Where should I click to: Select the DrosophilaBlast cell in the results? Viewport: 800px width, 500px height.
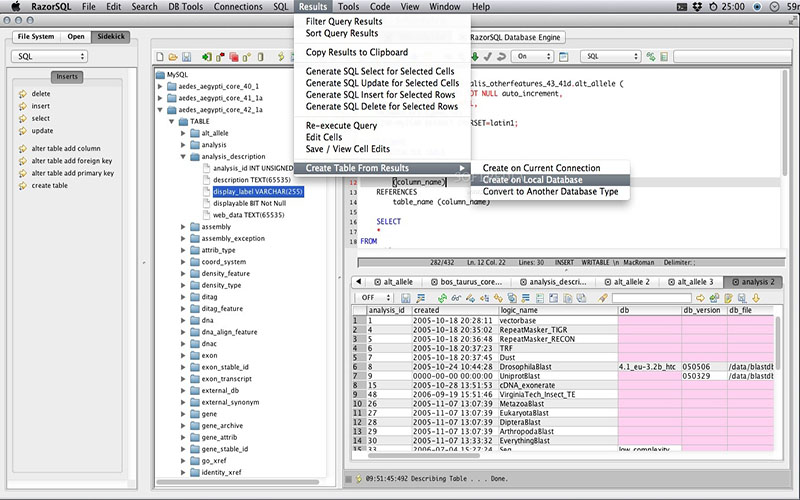click(x=558, y=367)
